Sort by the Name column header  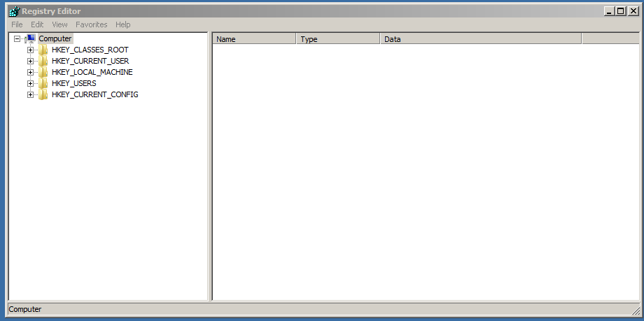tap(254, 39)
